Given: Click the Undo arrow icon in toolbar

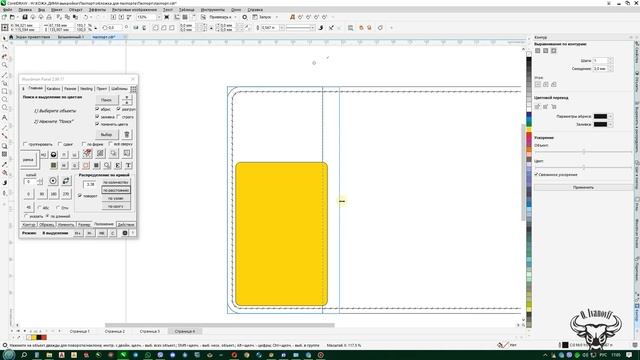Looking at the screenshot, I should (x=86, y=17).
